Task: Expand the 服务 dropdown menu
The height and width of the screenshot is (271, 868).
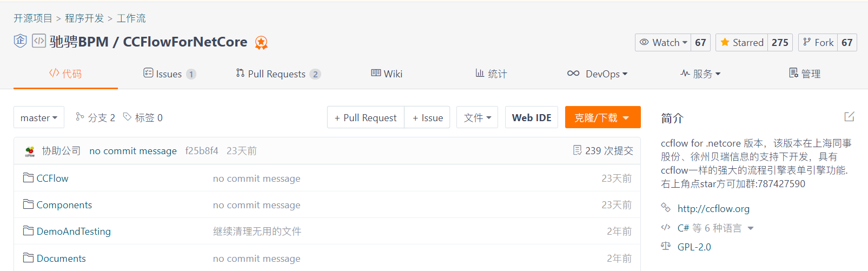Action: (700, 74)
